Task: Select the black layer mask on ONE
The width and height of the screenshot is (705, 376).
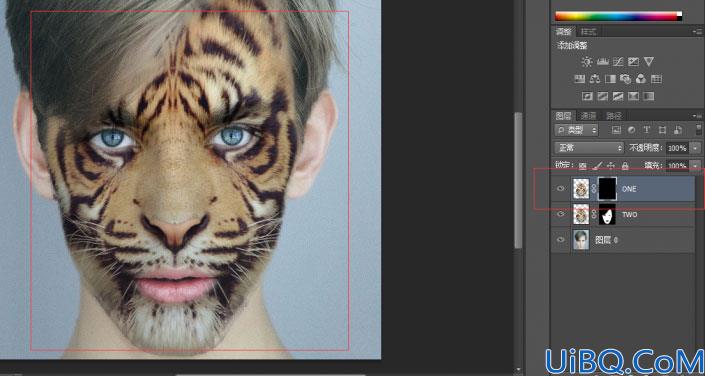Action: tap(607, 188)
